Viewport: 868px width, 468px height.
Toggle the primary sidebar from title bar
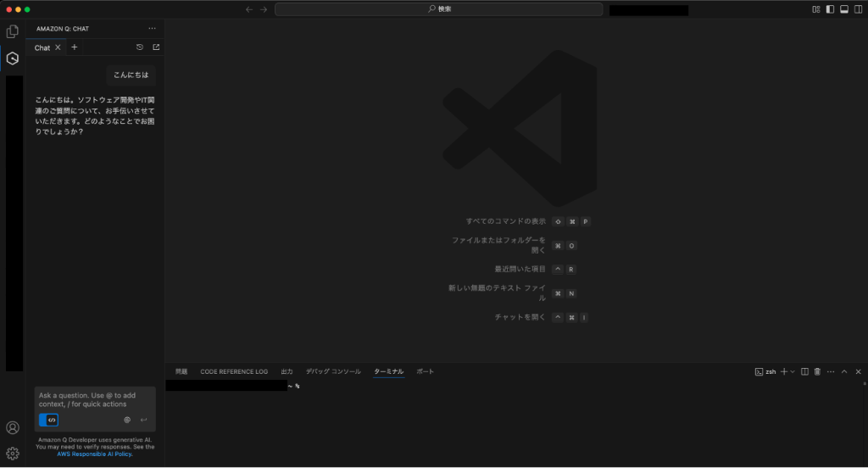pyautogui.click(x=830, y=9)
